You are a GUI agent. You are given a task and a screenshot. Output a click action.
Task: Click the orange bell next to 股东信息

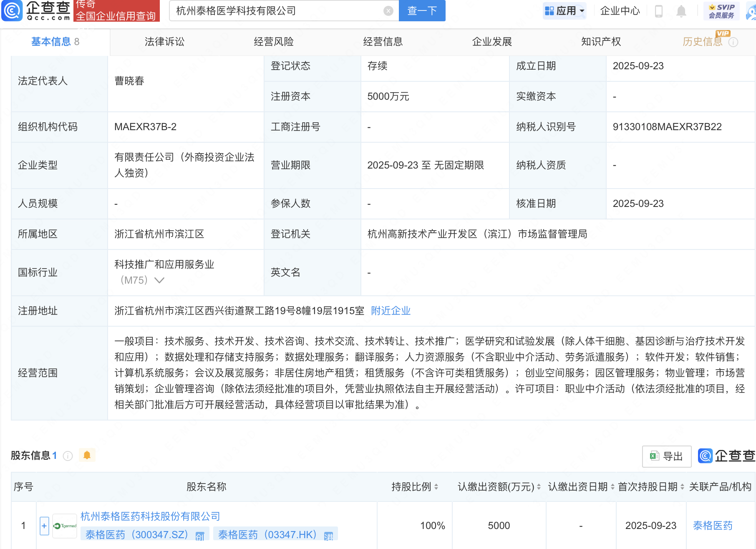pos(87,455)
